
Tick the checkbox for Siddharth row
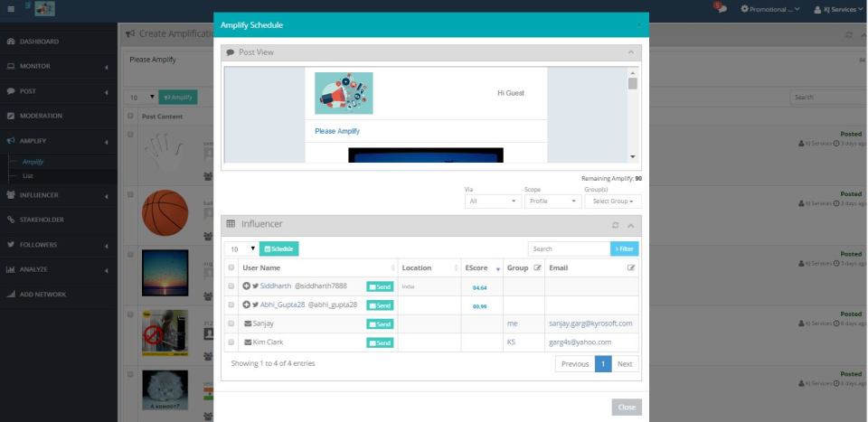point(231,286)
